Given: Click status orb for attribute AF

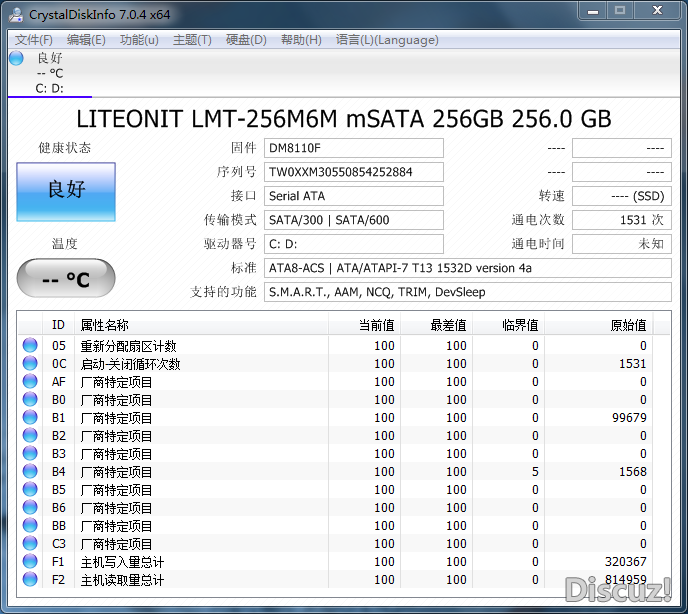Looking at the screenshot, I should (30, 381).
